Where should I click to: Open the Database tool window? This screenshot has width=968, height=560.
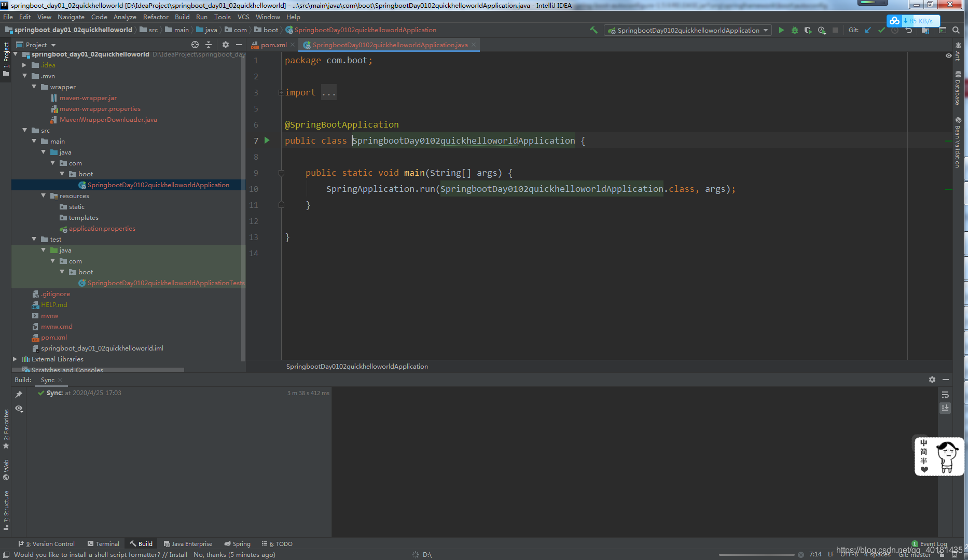(958, 88)
